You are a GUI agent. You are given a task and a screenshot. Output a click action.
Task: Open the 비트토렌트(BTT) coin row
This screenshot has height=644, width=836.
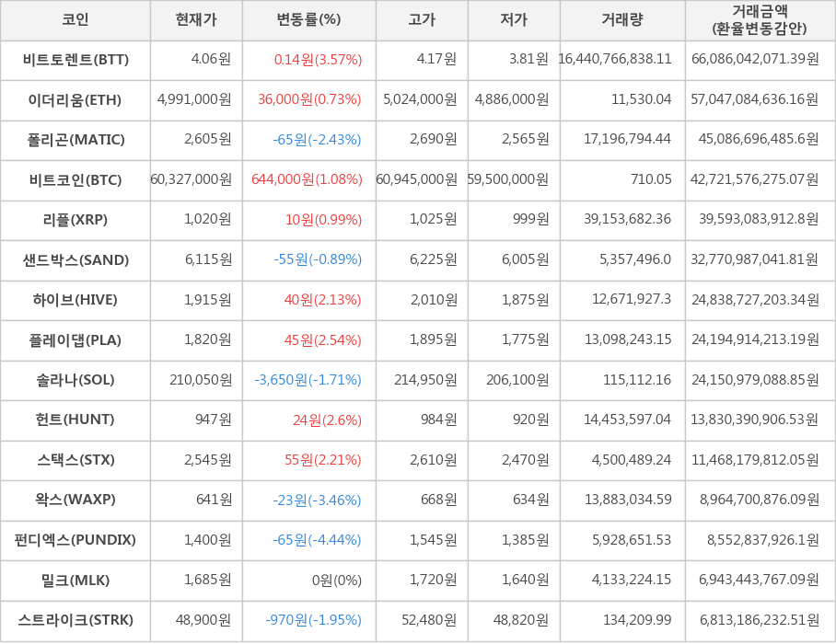pyautogui.click(x=75, y=60)
